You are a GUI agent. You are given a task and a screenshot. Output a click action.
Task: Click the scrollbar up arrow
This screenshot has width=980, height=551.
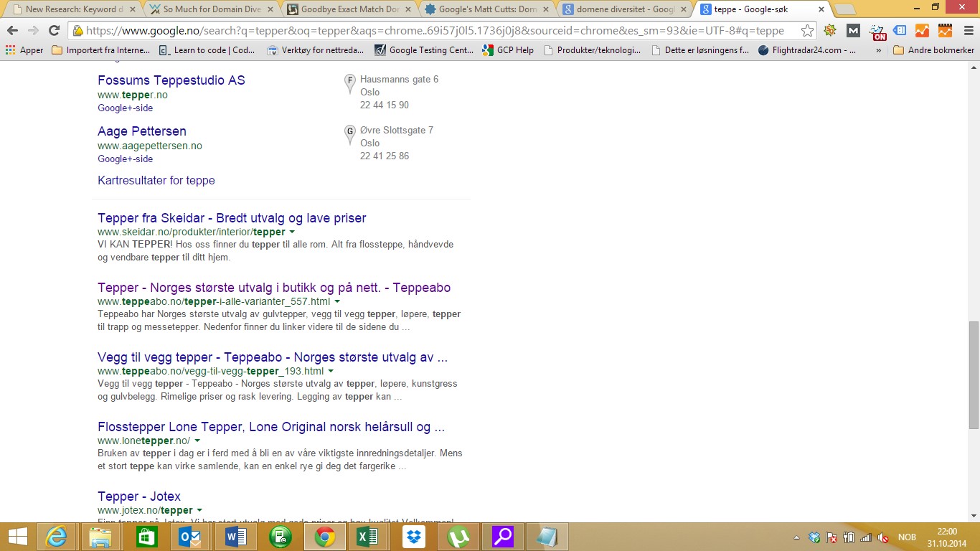coord(974,67)
